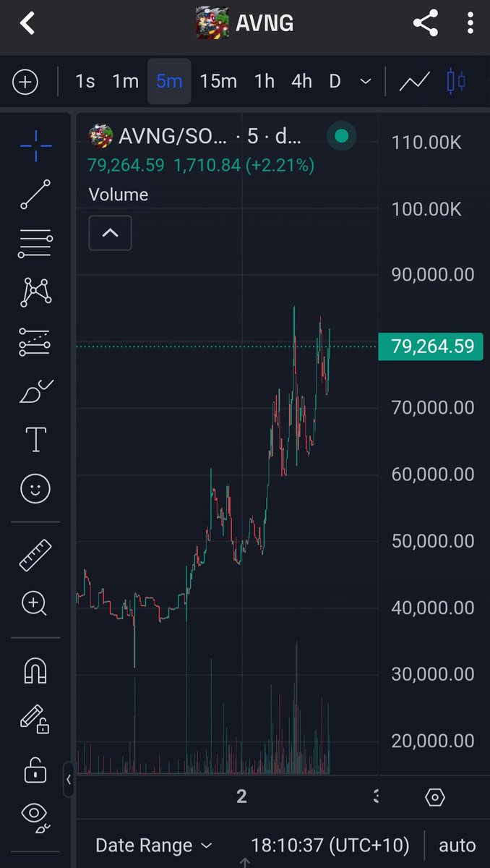Expand the timeframe dropdown chevron
Image resolution: width=490 pixels, height=868 pixels.
coord(366,81)
